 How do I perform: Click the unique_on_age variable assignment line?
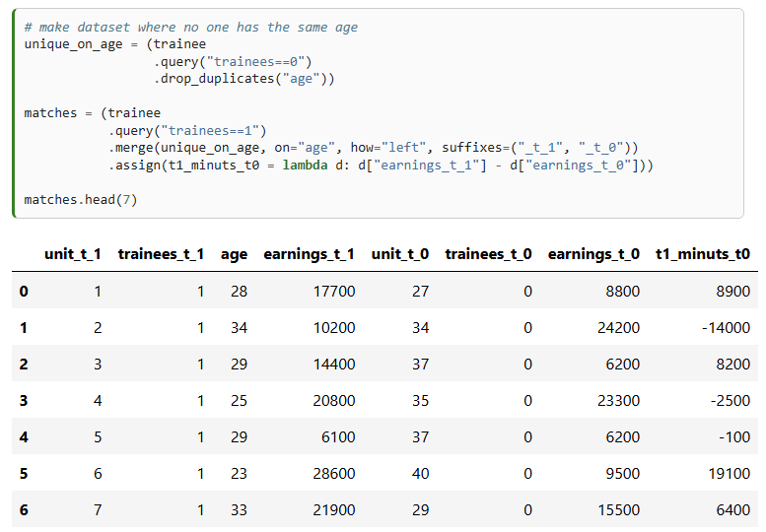point(114,44)
